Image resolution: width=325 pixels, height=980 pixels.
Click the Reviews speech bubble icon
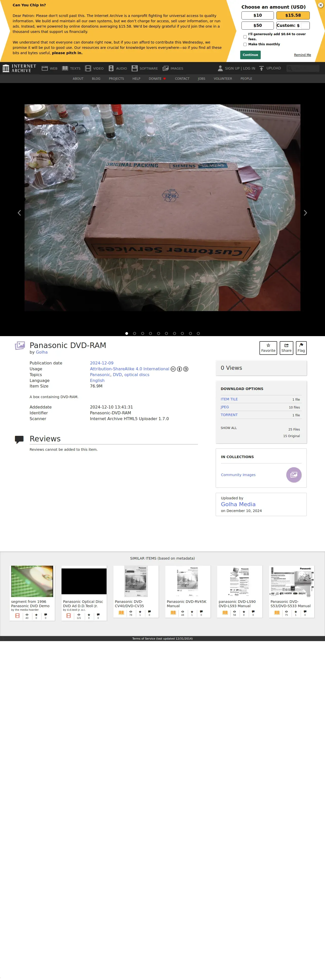[19, 439]
